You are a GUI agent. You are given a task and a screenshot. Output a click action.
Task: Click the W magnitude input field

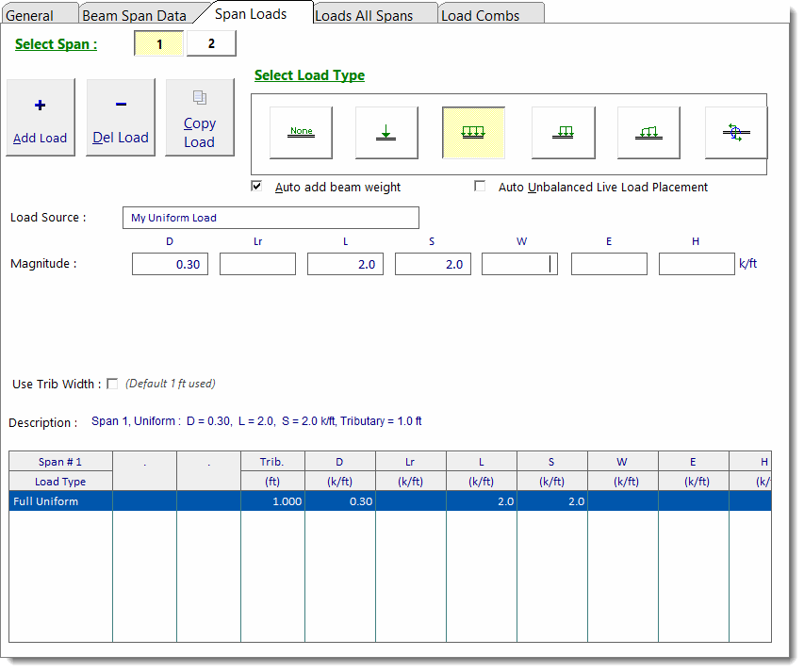[520, 264]
